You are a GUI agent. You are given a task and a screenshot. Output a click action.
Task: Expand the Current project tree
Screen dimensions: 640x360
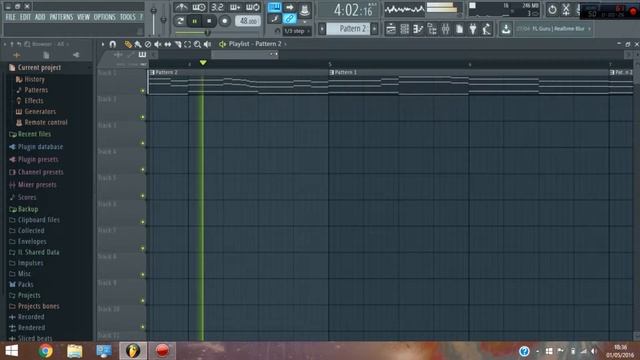39,68
